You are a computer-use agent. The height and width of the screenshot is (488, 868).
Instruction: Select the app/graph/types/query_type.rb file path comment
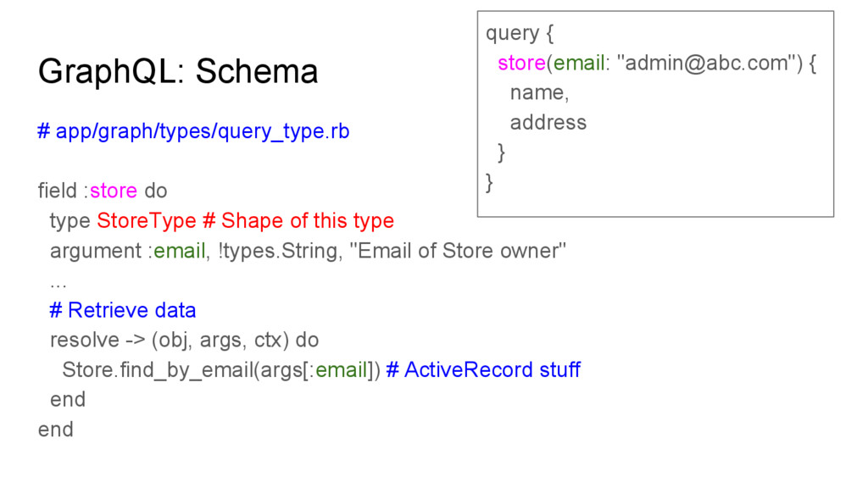pos(193,131)
